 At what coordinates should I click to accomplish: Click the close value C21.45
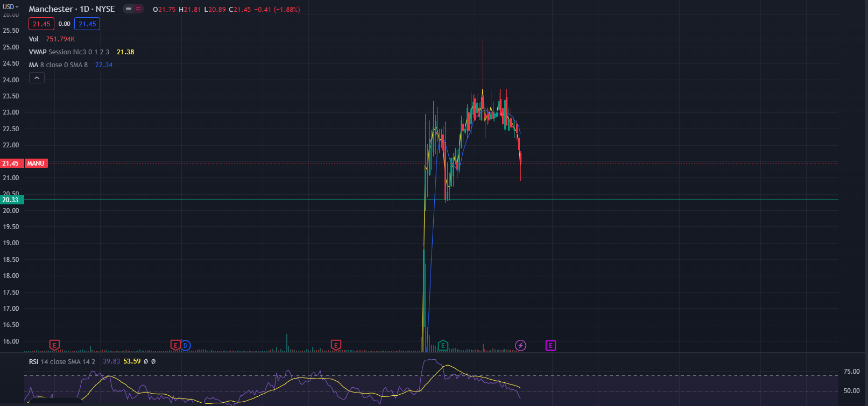240,10
